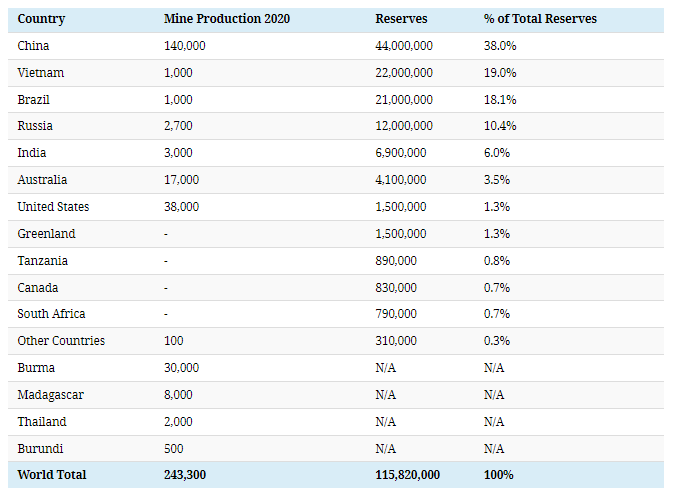
Task: Click the Reserves column header
Action: coord(400,19)
